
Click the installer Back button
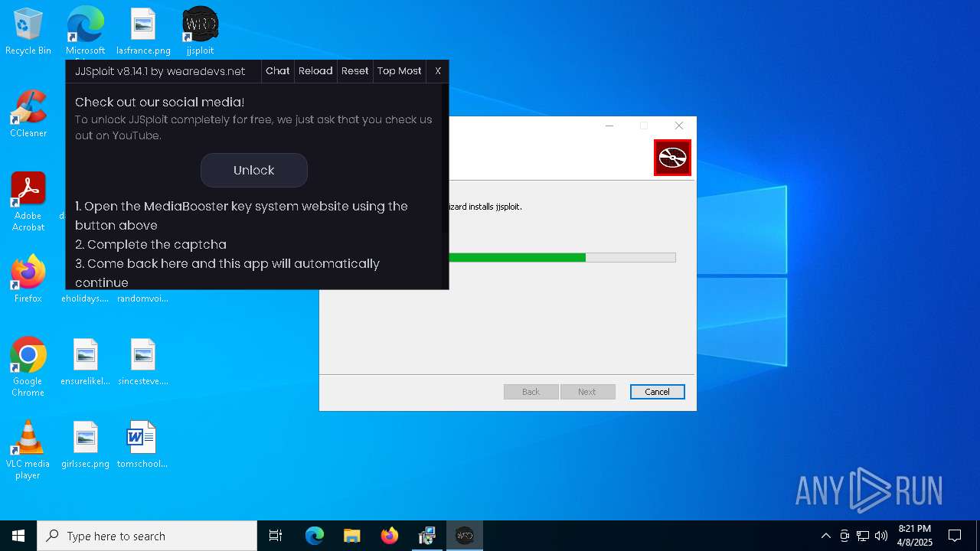click(531, 392)
